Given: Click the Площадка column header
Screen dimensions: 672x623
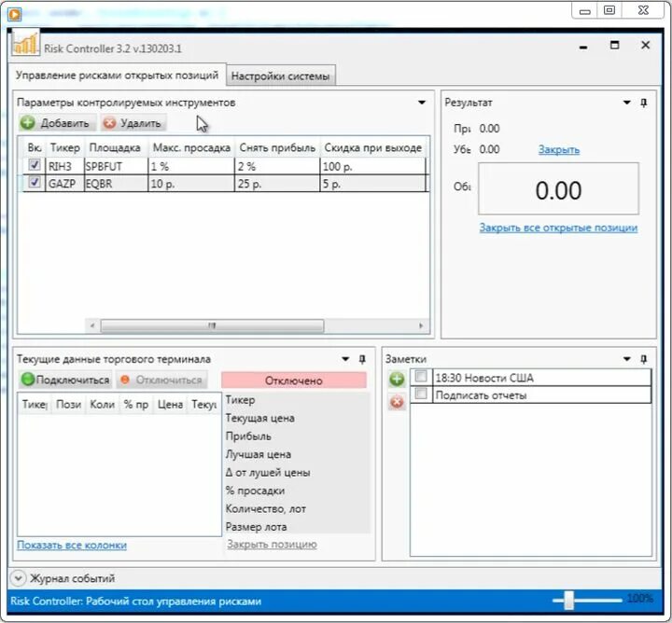Looking at the screenshot, I should (115, 148).
